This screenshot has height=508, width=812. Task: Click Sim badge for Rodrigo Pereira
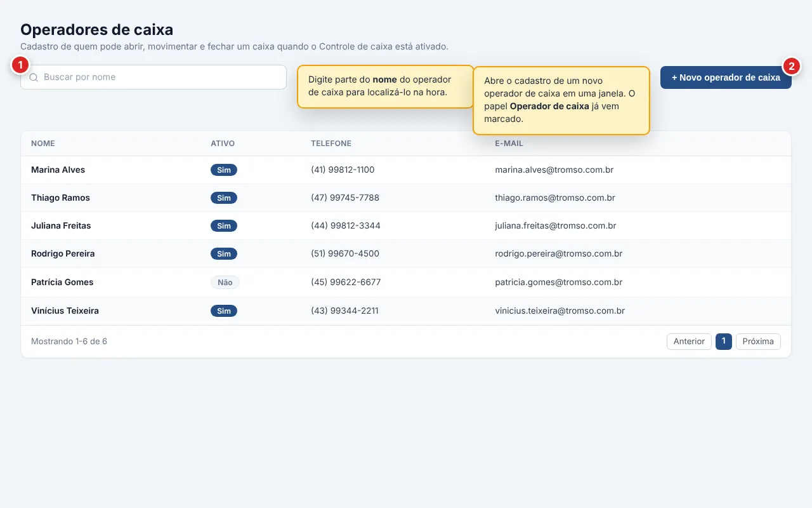[224, 254]
